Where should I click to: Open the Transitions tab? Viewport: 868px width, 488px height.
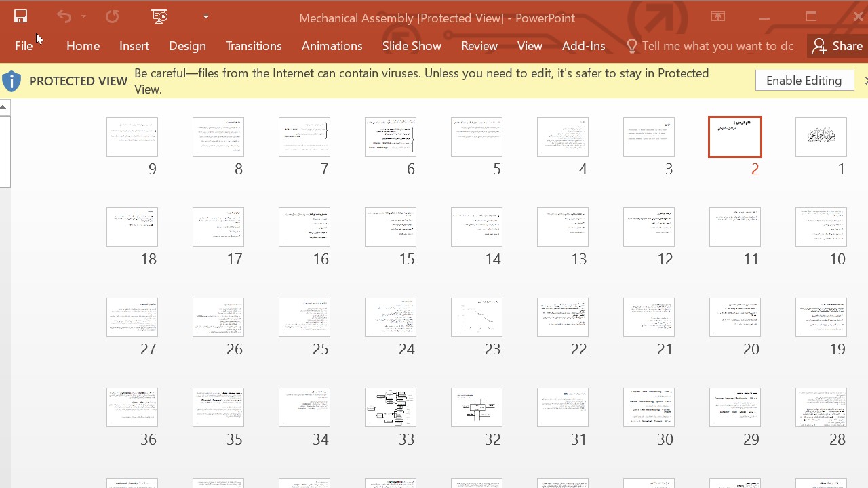pyautogui.click(x=254, y=46)
